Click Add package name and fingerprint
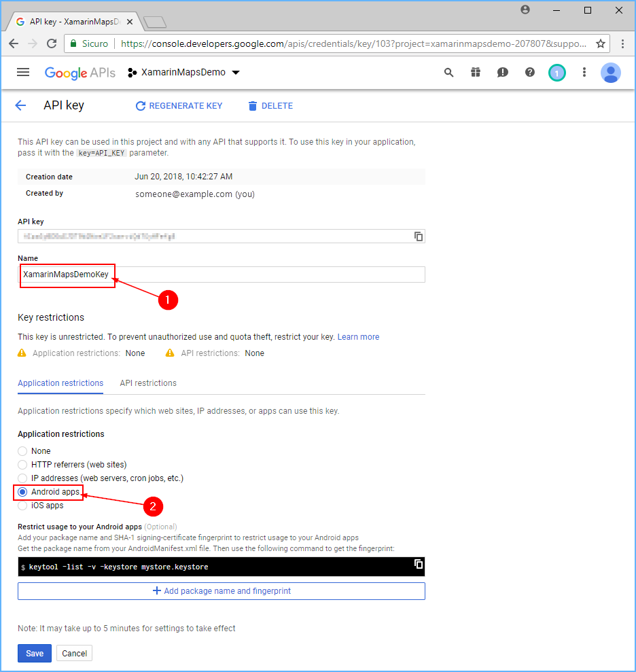The width and height of the screenshot is (636, 672). pyautogui.click(x=221, y=591)
